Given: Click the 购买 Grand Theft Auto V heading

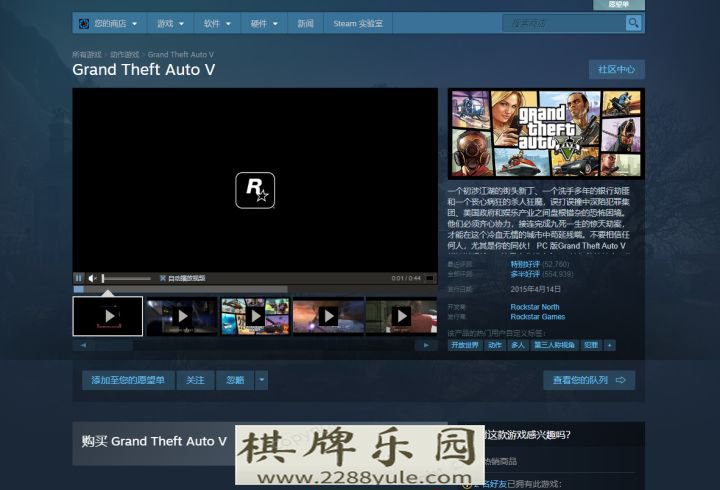Looking at the screenshot, I should 154,441.
